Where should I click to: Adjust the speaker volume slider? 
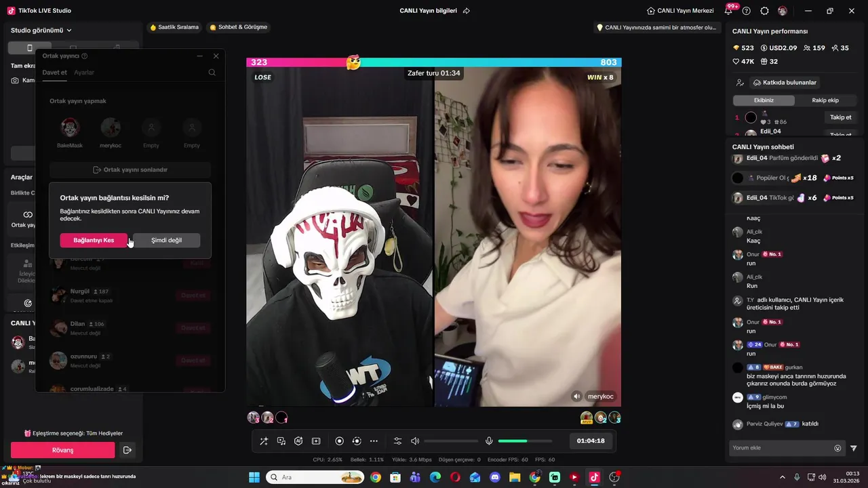point(451,441)
